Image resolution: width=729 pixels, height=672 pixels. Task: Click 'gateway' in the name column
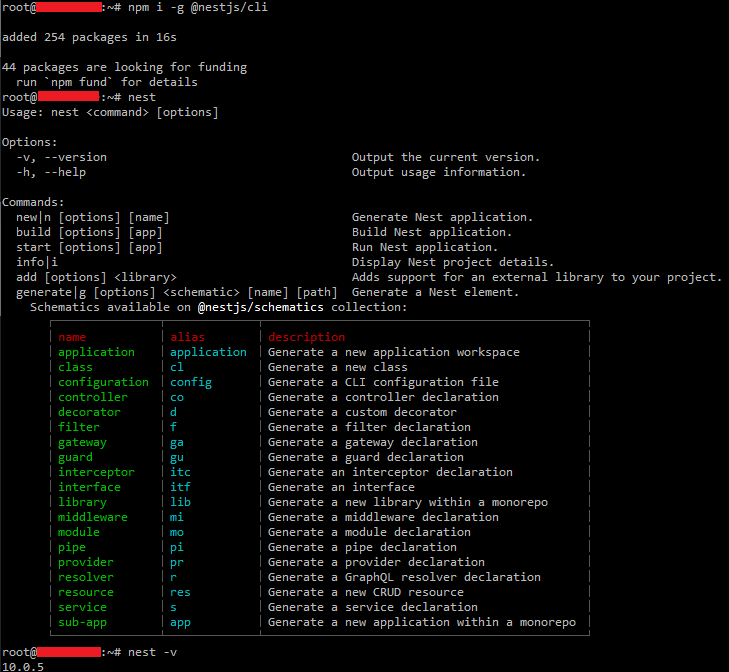pyautogui.click(x=82, y=442)
